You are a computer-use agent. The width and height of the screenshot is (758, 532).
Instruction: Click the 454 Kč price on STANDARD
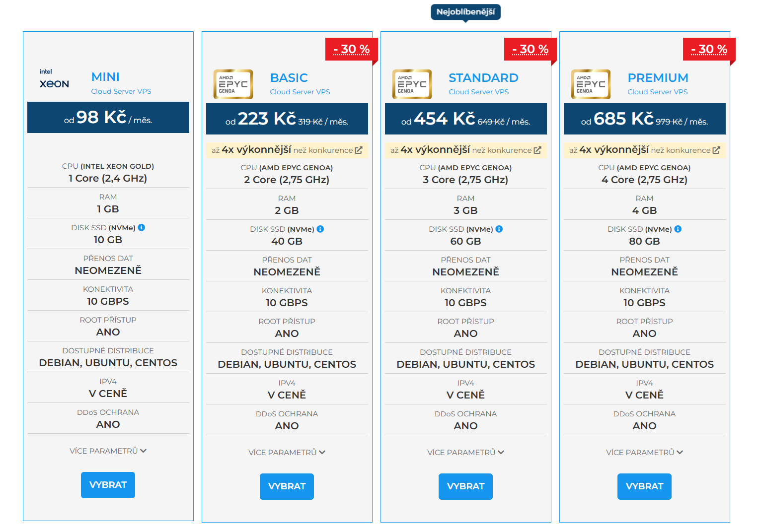[x=445, y=119]
